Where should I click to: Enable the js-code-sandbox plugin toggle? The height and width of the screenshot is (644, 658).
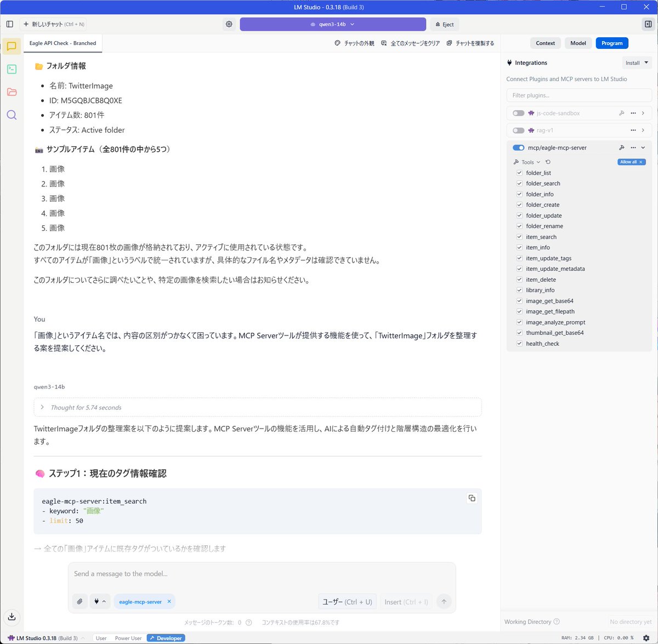point(518,113)
